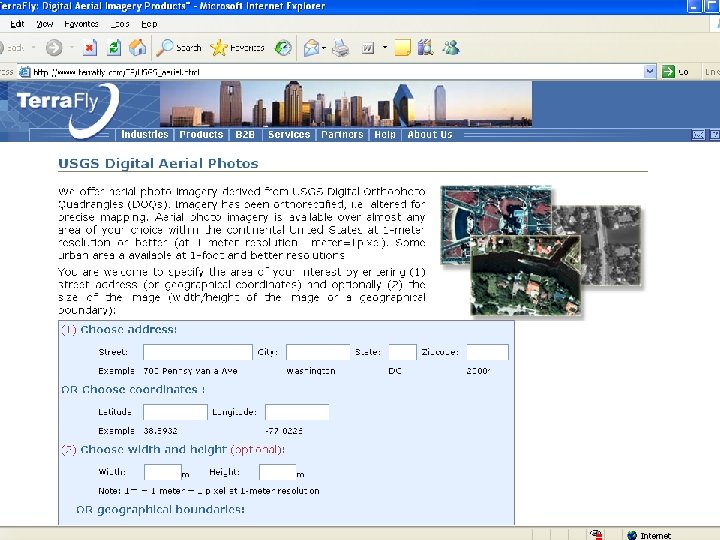Go to the Home page icon
The height and width of the screenshot is (540, 720).
point(137,47)
